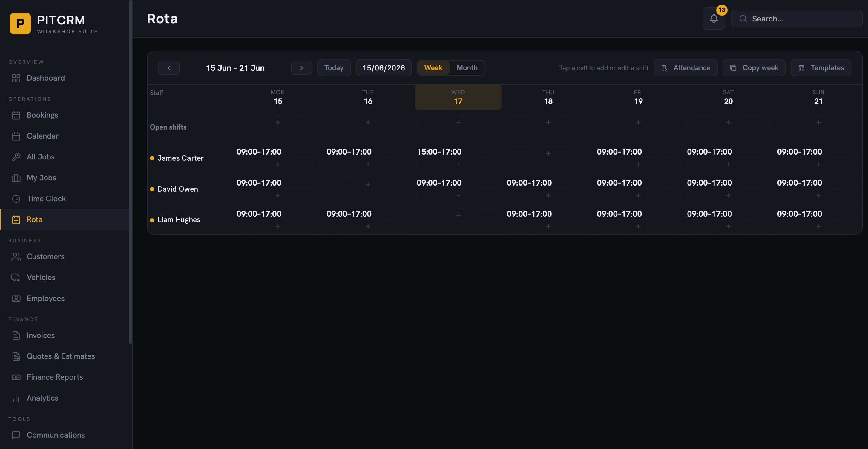This screenshot has width=868, height=449.
Task: Click the Employees badge icon
Action: (x=16, y=299)
